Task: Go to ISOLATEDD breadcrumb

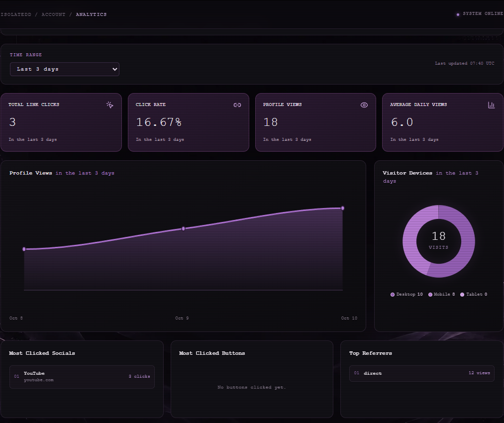Action: [16, 14]
